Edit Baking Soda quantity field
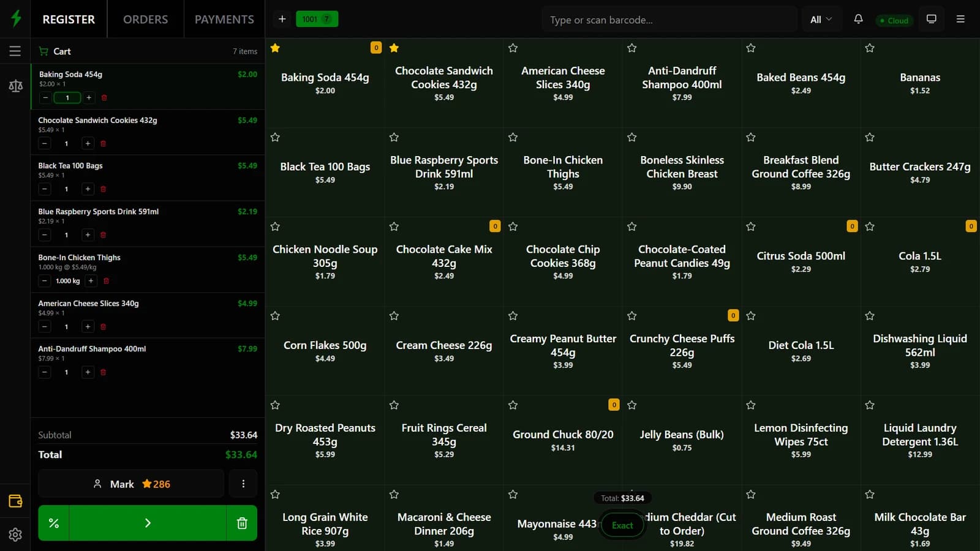This screenshot has height=551, width=980. [x=67, y=97]
